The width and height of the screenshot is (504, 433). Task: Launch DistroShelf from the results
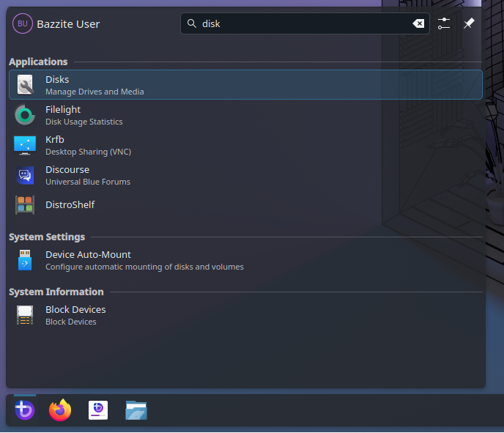pos(70,205)
